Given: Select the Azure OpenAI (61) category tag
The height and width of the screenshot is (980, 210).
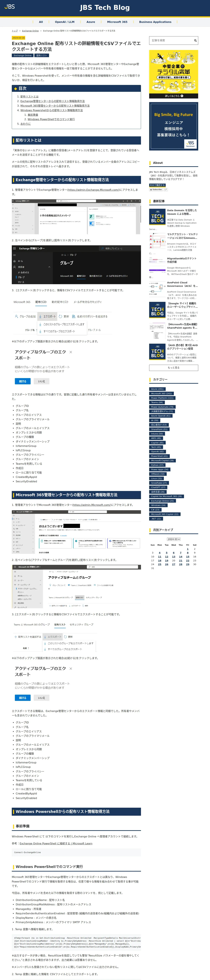Looking at the screenshot, I should click(160, 416).
